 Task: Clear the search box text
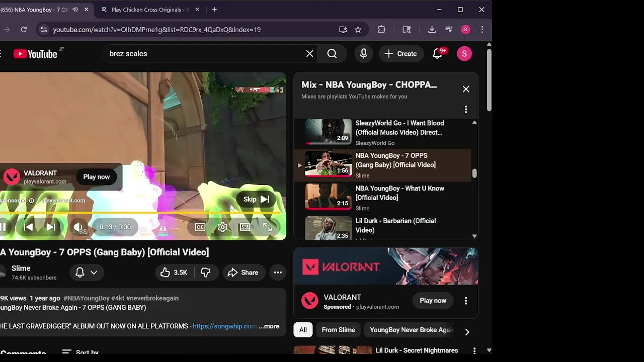[x=309, y=54]
